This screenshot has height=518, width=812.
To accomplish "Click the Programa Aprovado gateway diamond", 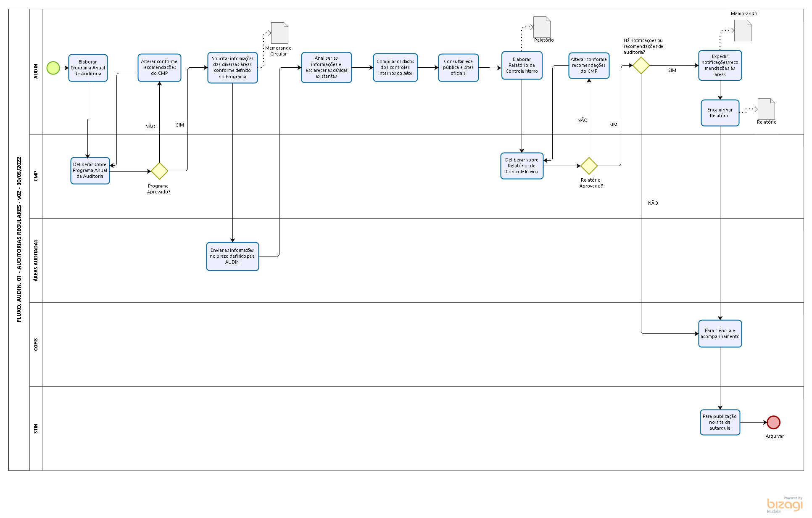I will (159, 171).
